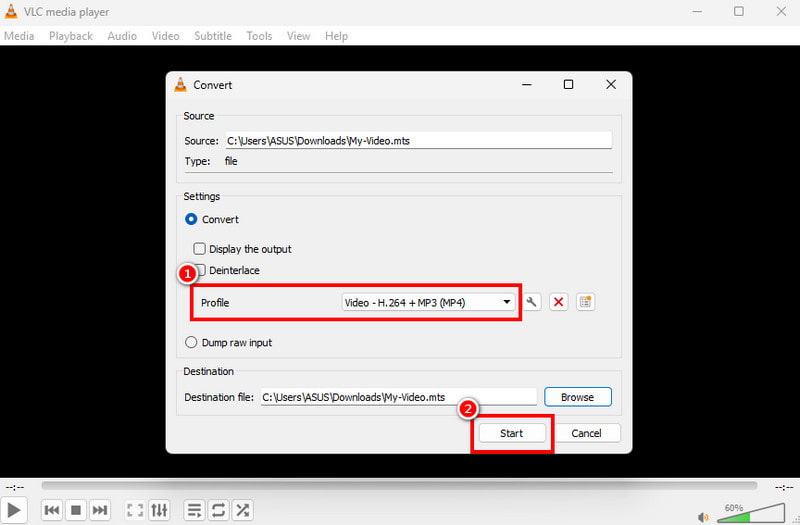The image size is (800, 525).
Task: Open the View menu
Action: point(298,36)
